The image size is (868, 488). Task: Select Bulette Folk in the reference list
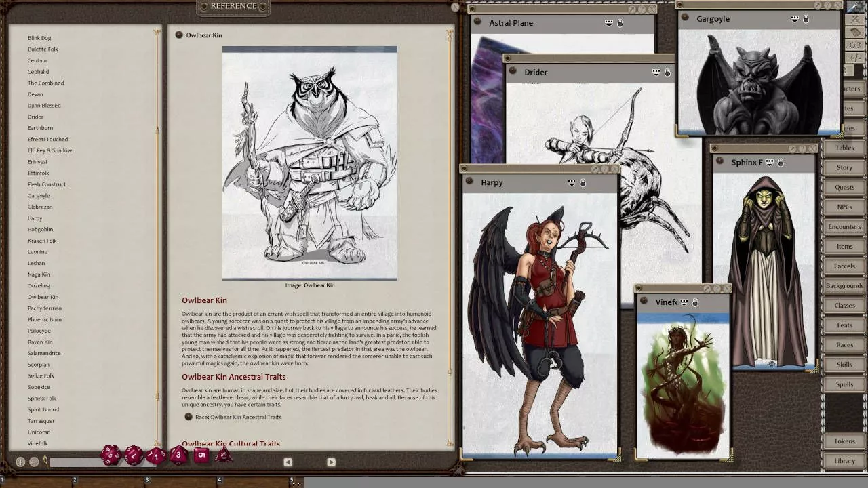(x=43, y=49)
